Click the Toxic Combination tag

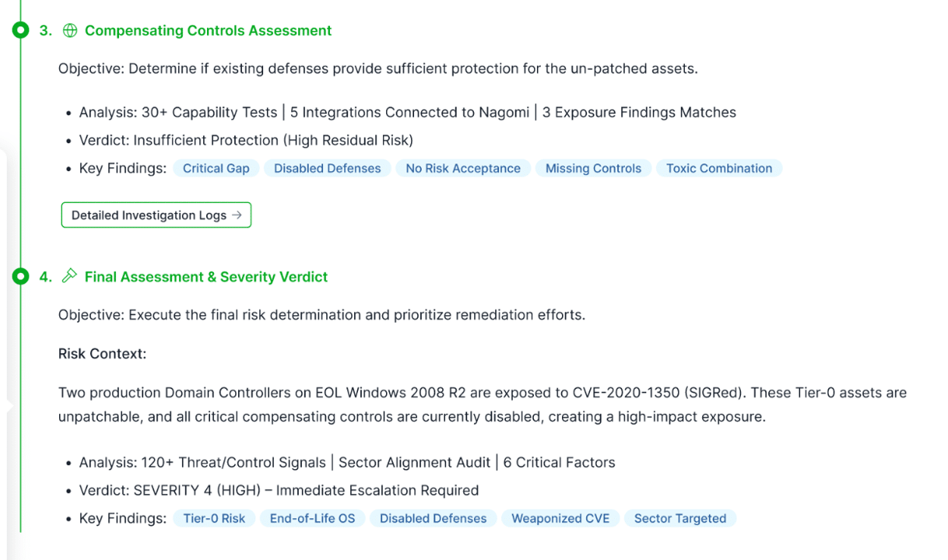tap(719, 168)
